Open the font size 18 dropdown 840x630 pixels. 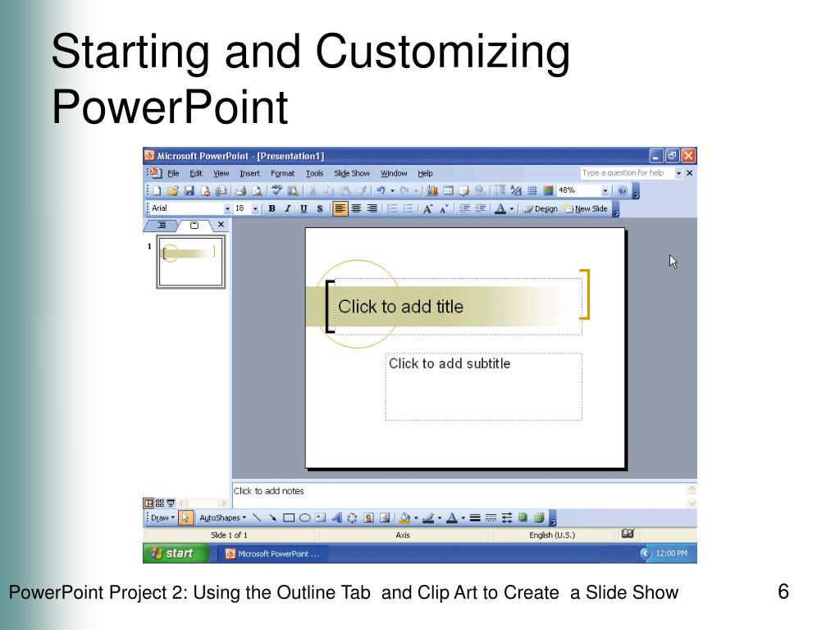[256, 209]
